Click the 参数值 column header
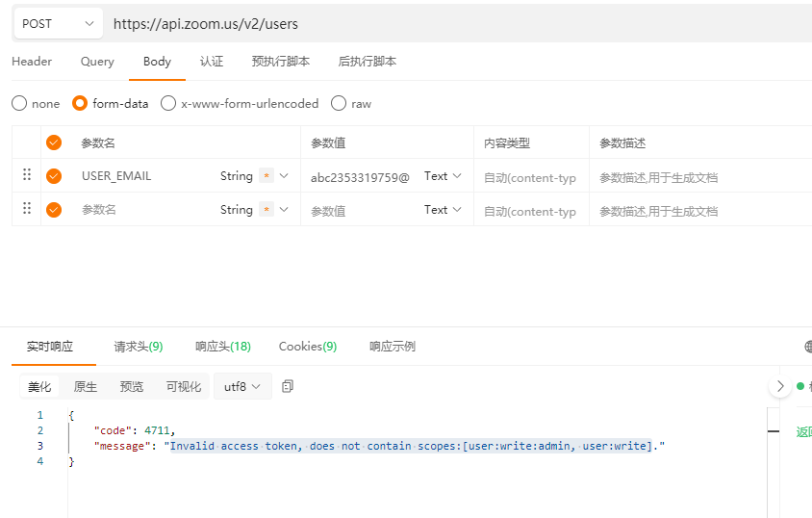 point(328,142)
